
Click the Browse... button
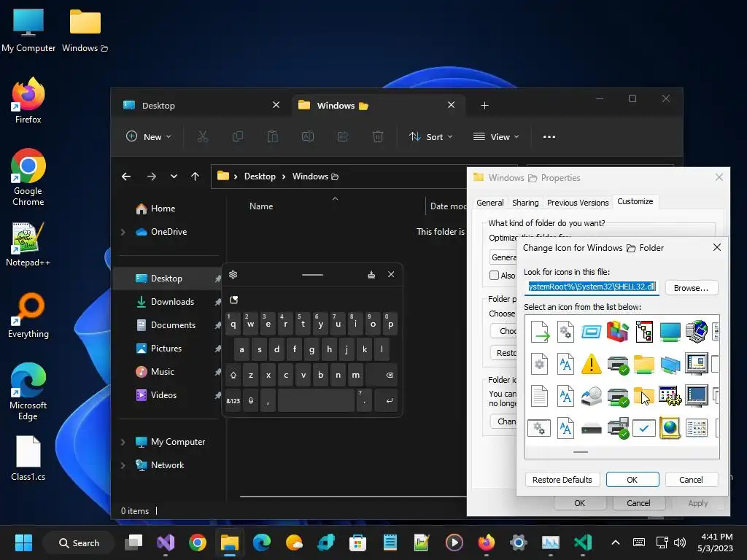coord(691,287)
